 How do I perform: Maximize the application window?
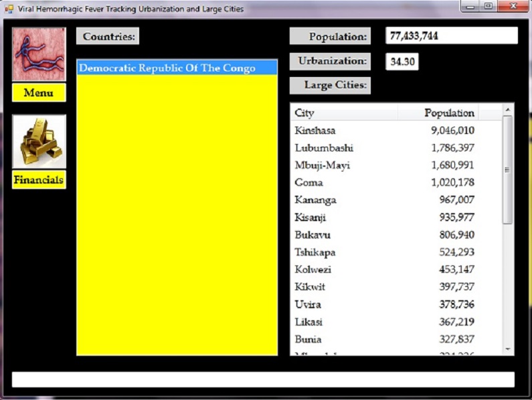[x=489, y=7]
